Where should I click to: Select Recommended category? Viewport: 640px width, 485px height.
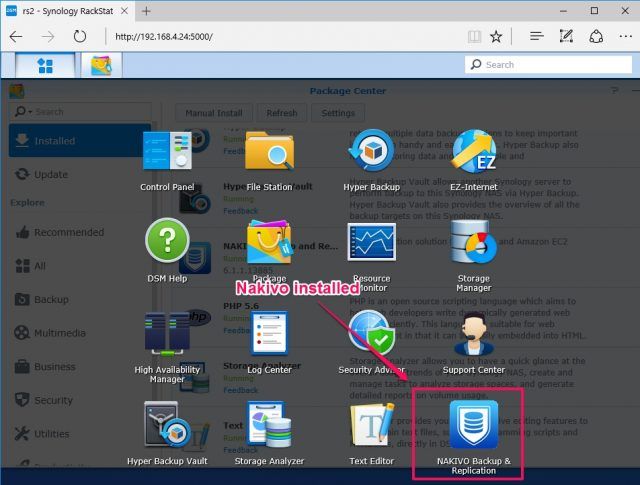(80, 232)
